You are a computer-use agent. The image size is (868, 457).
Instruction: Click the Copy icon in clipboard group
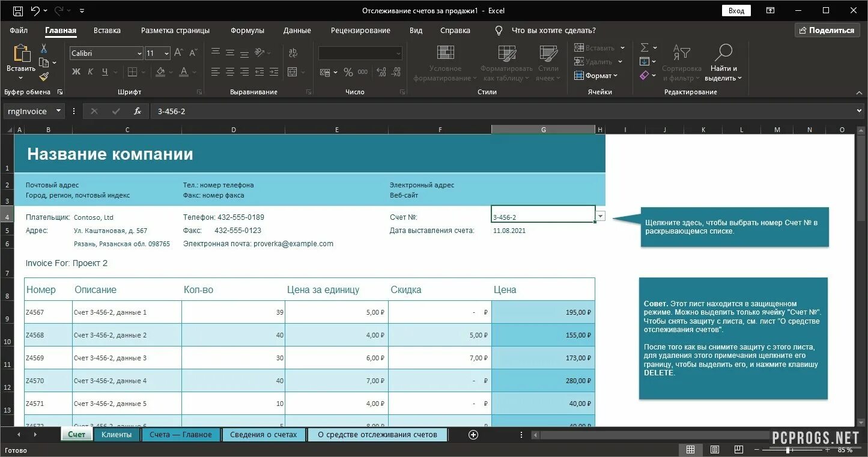(44, 62)
